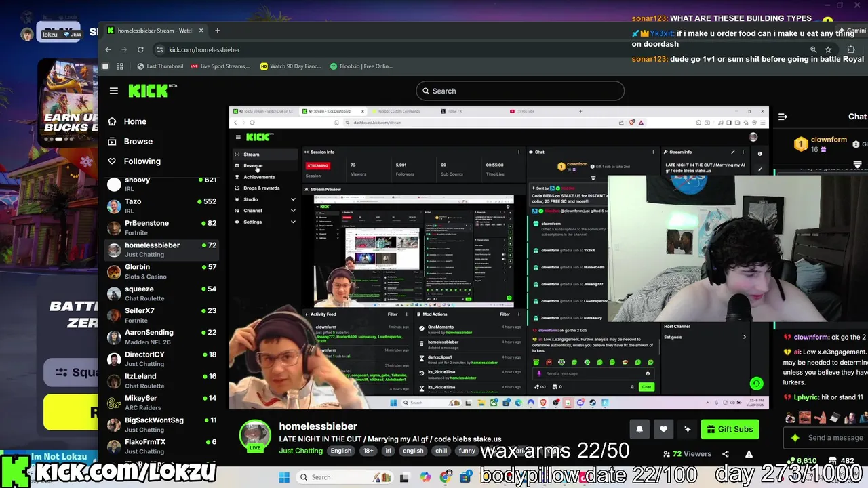Viewport: 868px width, 488px height.
Task: Click the 18+ tag under stream title
Action: point(368,451)
